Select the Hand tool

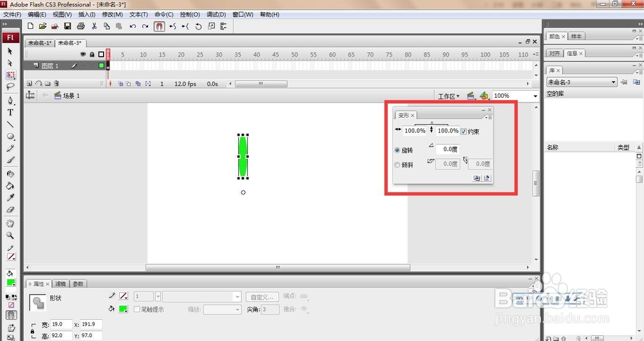pos(10,224)
